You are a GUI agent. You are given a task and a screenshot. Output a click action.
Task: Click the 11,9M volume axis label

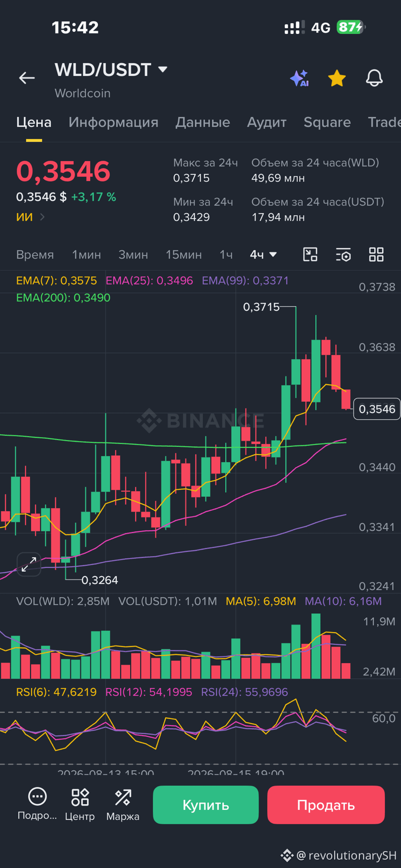[x=379, y=621]
